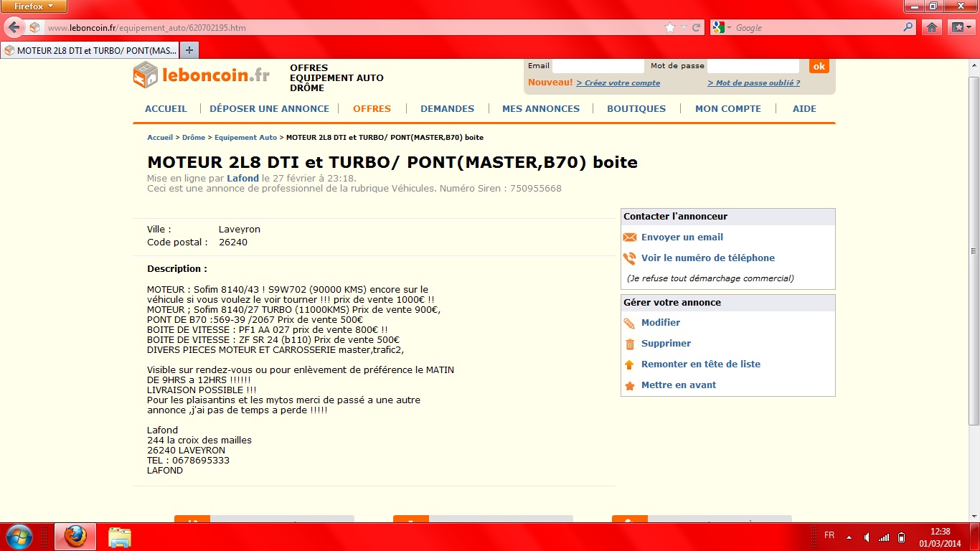This screenshot has width=980, height=551.
Task: Open a new tab with plus button
Action: pos(189,50)
